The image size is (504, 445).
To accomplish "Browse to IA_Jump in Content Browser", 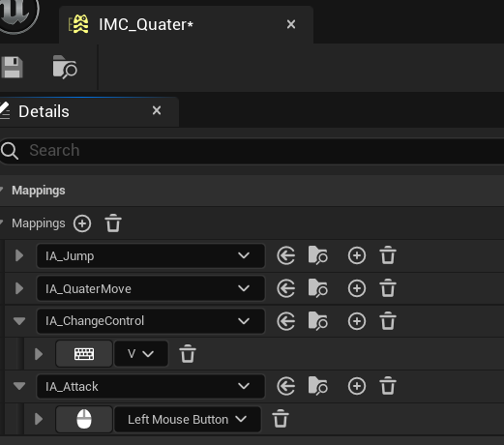I will (x=317, y=255).
